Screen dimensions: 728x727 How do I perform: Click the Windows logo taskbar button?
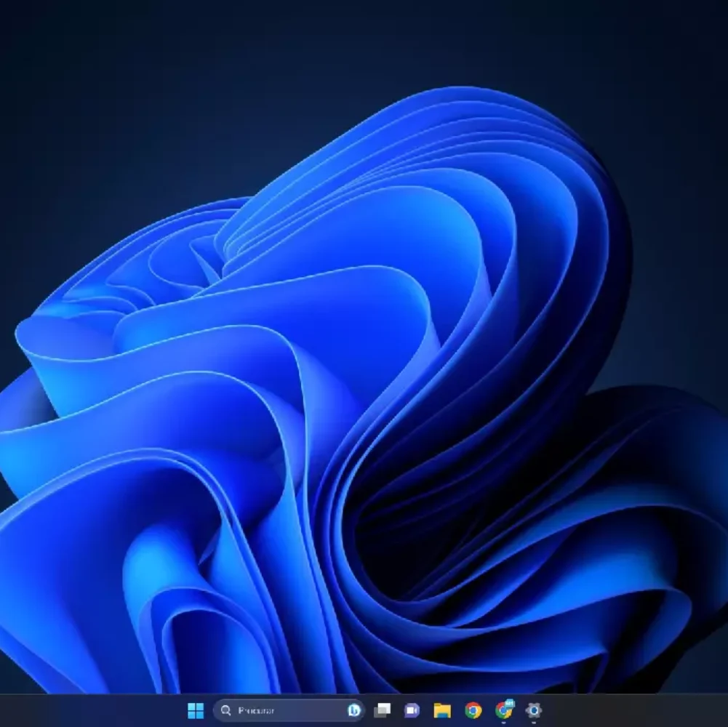195,710
